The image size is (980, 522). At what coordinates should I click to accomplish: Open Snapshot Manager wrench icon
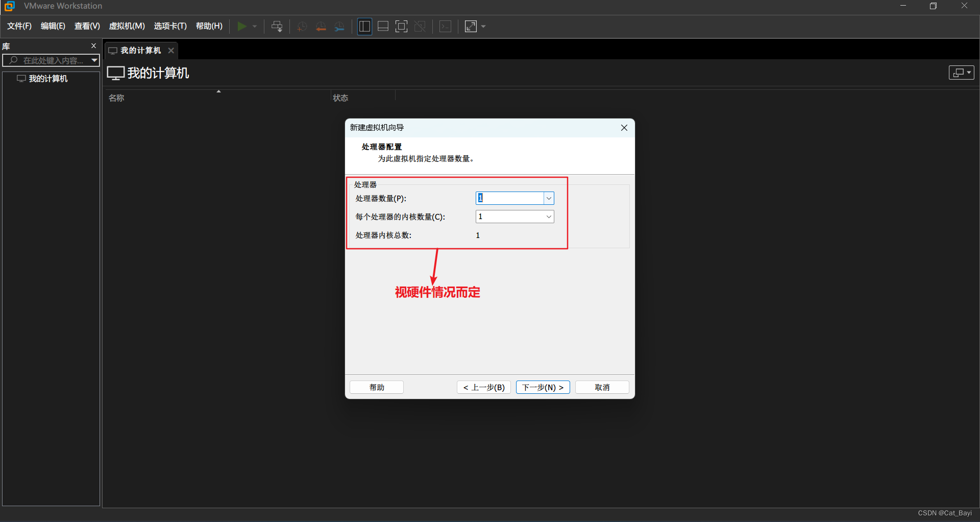339,27
